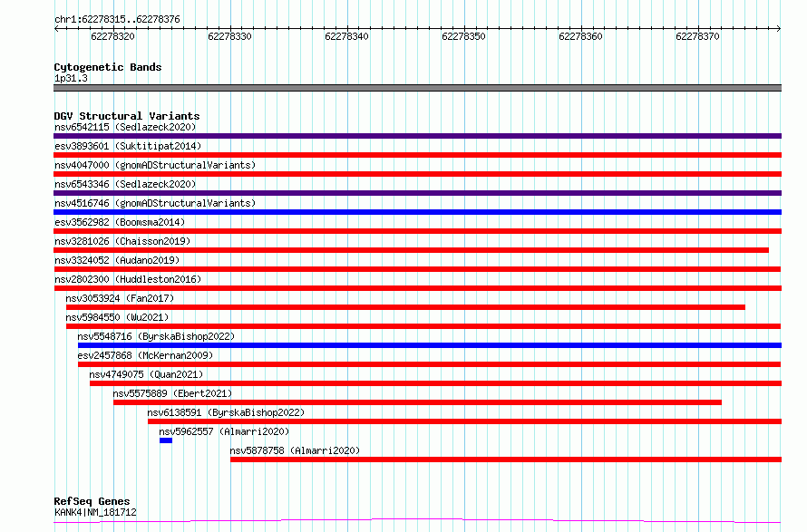Viewport: 807px width, 532px height.
Task: Open the nsv4749075 (Quan2021) label
Action: (x=146, y=374)
